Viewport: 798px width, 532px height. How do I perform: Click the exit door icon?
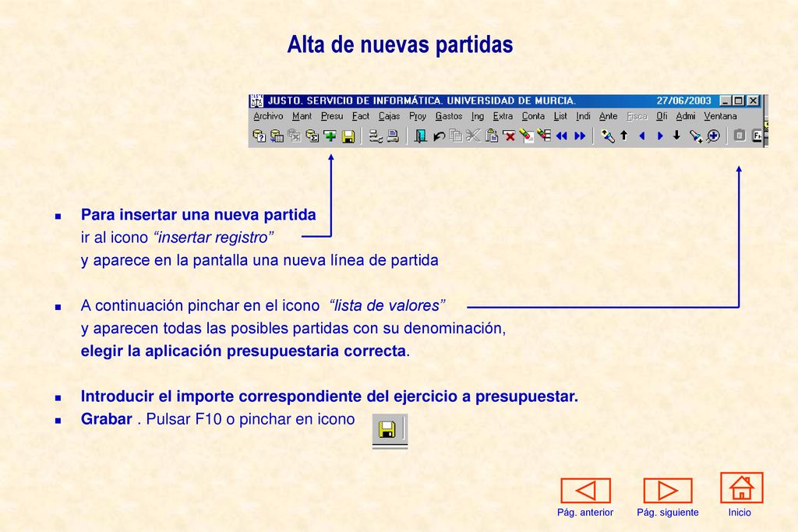pos(420,136)
